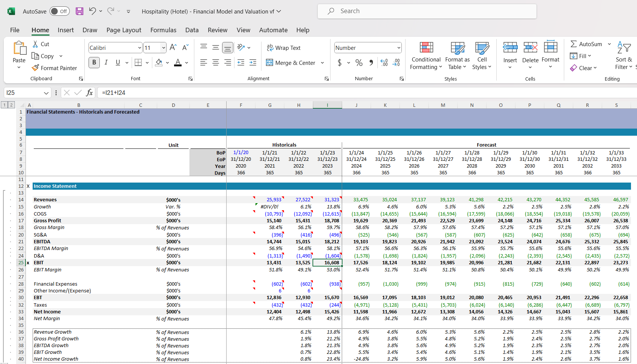637x364 pixels.
Task: Click the Insert Function fx icon
Action: 89,93
